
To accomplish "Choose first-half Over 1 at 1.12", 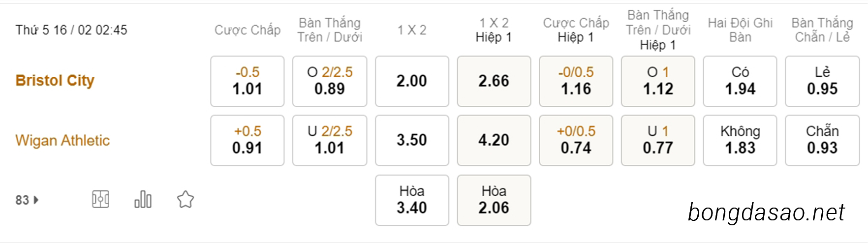I will [x=658, y=81].
